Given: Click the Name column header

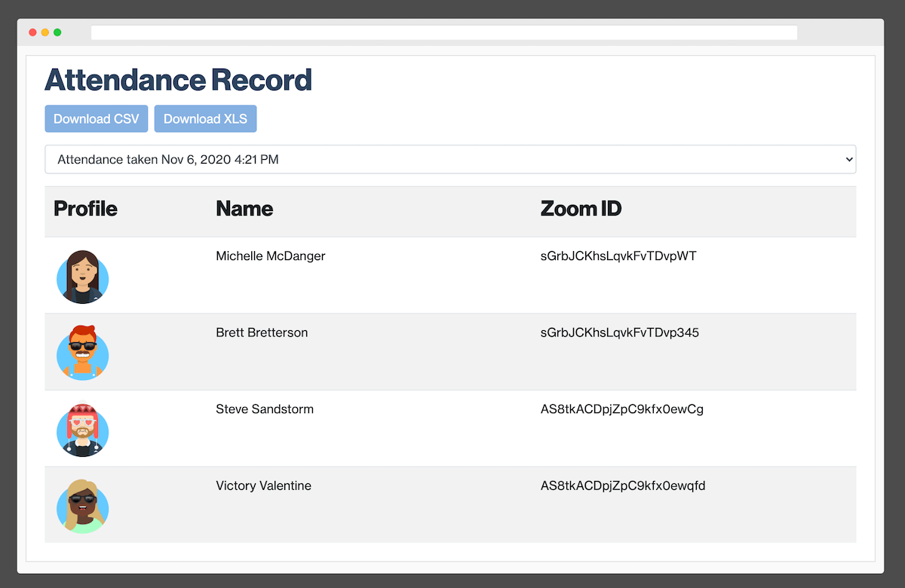Looking at the screenshot, I should (244, 208).
